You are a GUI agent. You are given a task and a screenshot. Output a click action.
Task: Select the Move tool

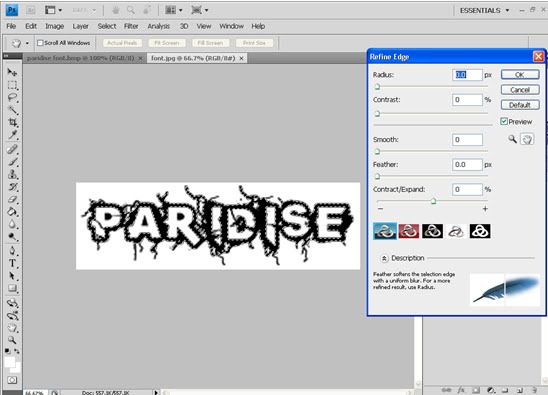click(12, 72)
